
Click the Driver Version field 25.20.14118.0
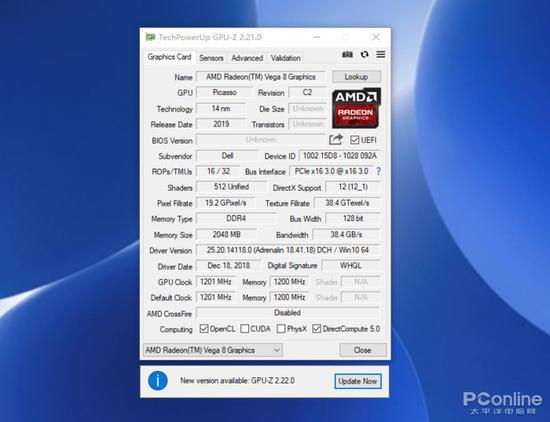click(x=288, y=250)
